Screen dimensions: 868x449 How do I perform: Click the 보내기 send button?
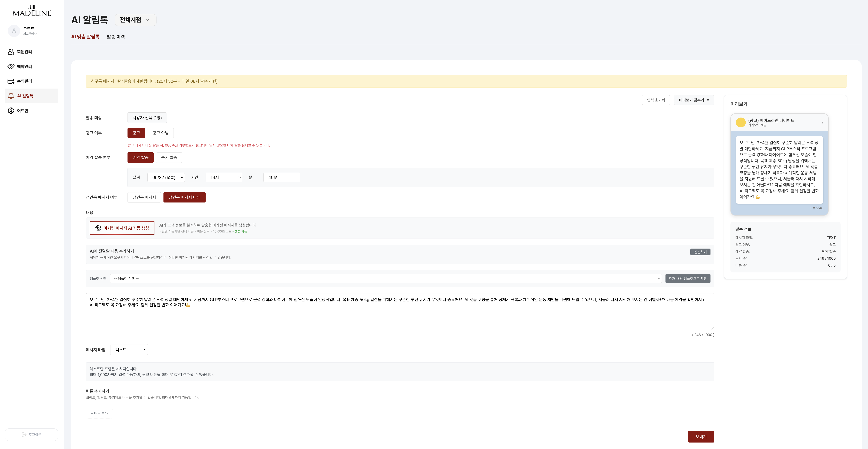[x=701, y=437]
